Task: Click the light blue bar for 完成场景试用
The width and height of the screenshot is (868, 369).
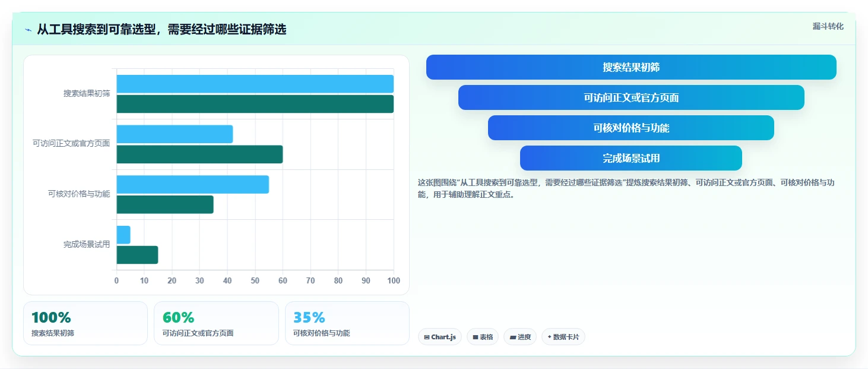Action: click(123, 235)
